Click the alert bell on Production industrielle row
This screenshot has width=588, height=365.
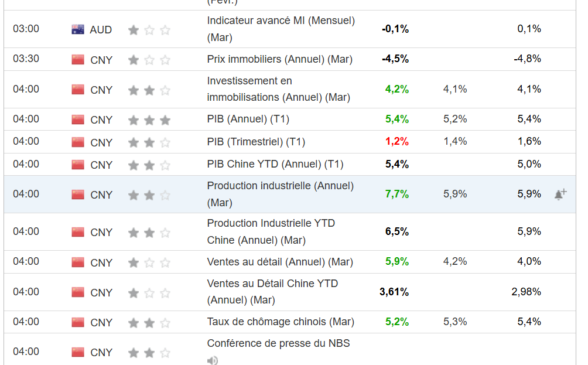click(560, 194)
